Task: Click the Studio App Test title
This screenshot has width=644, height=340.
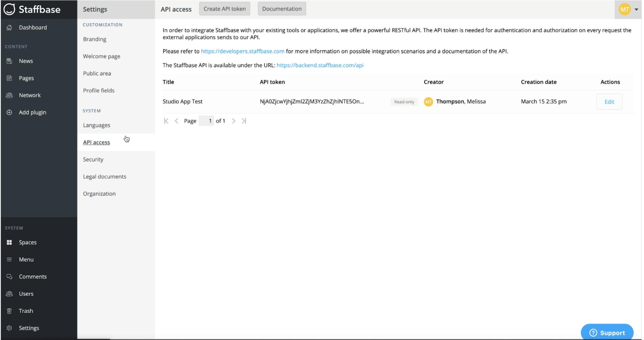Action: coord(183,102)
